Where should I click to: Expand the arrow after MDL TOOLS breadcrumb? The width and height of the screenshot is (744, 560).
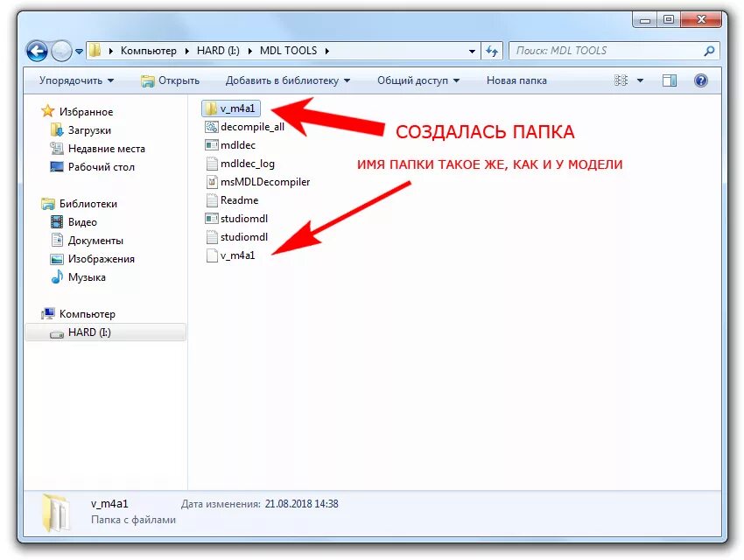click(x=327, y=51)
